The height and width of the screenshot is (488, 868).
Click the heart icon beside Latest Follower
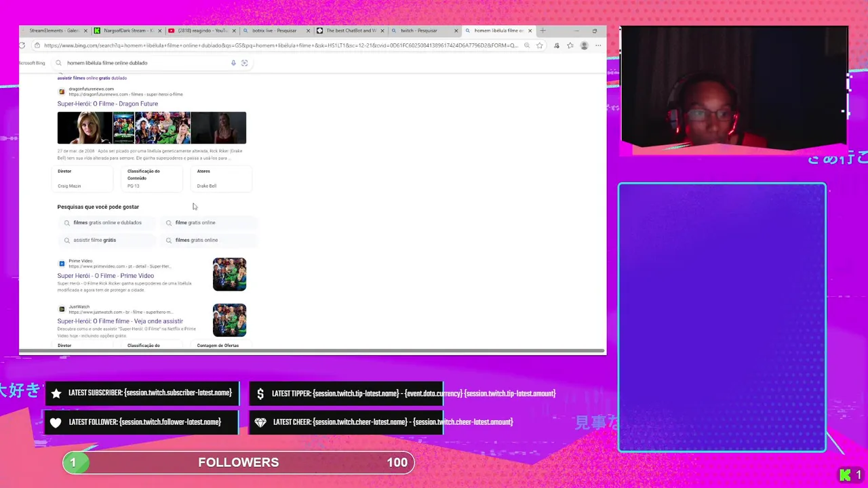click(56, 422)
